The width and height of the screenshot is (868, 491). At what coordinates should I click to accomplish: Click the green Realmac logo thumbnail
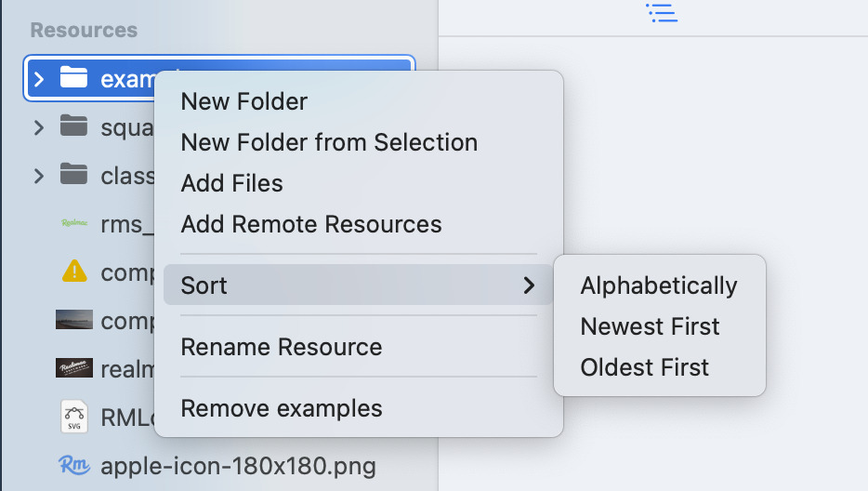coord(73,223)
